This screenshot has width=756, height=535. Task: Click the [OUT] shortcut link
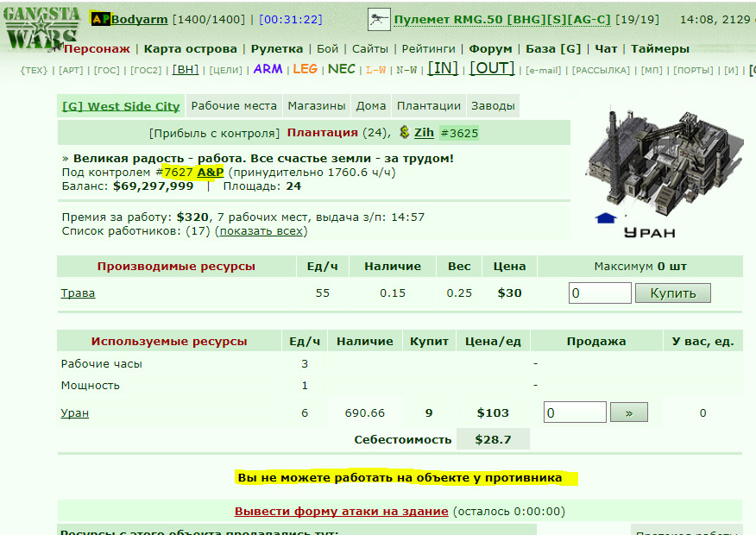(x=492, y=68)
